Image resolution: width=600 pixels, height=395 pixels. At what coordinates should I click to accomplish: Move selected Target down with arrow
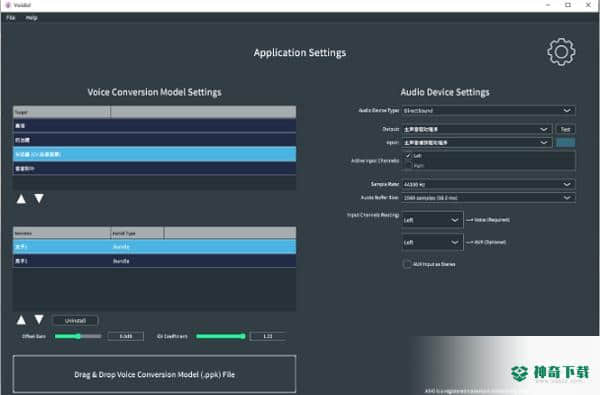(39, 199)
